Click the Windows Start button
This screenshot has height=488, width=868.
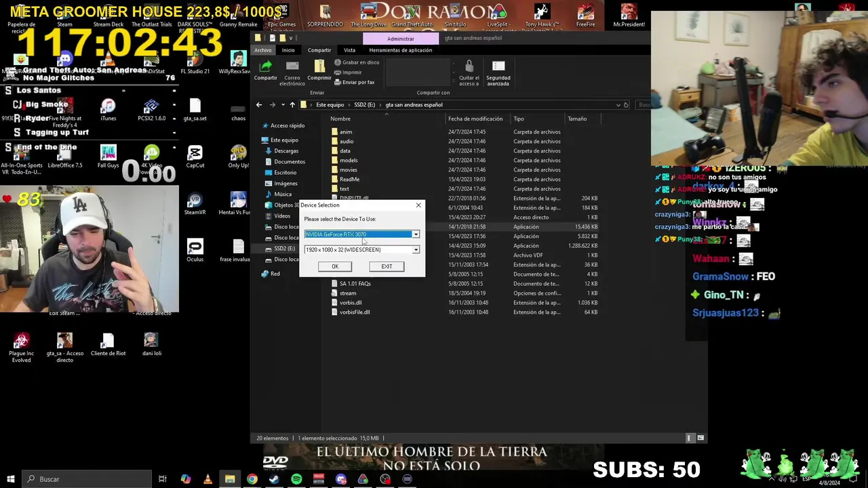(x=10, y=479)
